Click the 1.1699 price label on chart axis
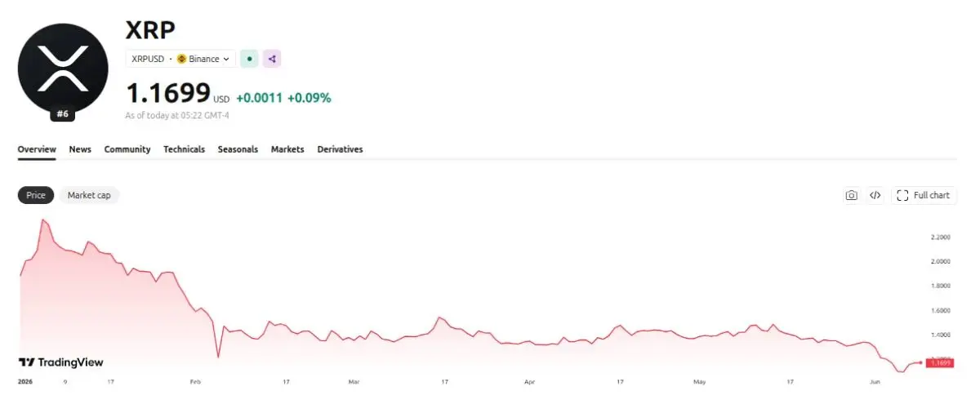This screenshot has height=404, width=980. [939, 362]
